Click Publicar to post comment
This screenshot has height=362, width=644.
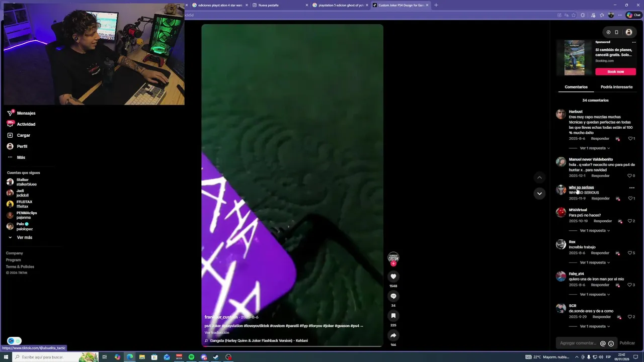coord(627,343)
